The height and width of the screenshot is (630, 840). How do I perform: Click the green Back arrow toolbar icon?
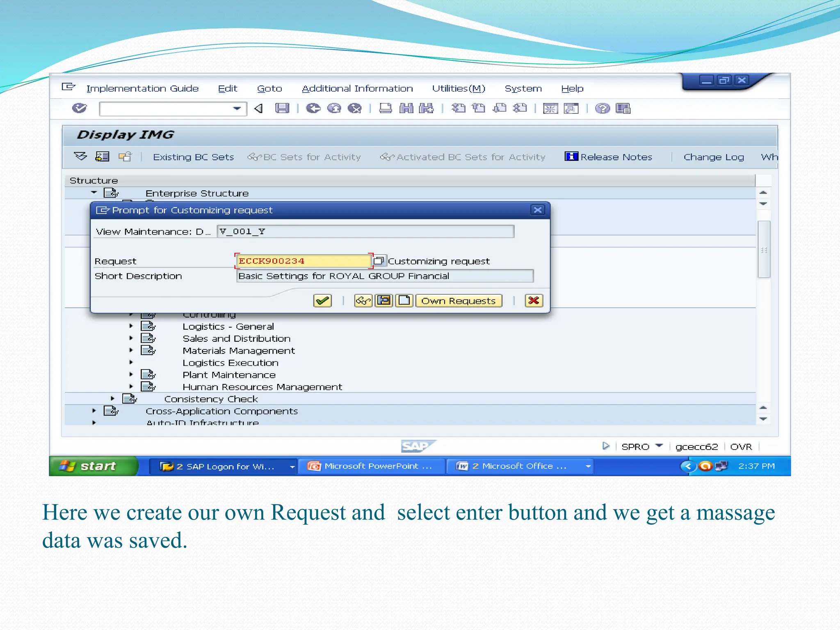[313, 108]
